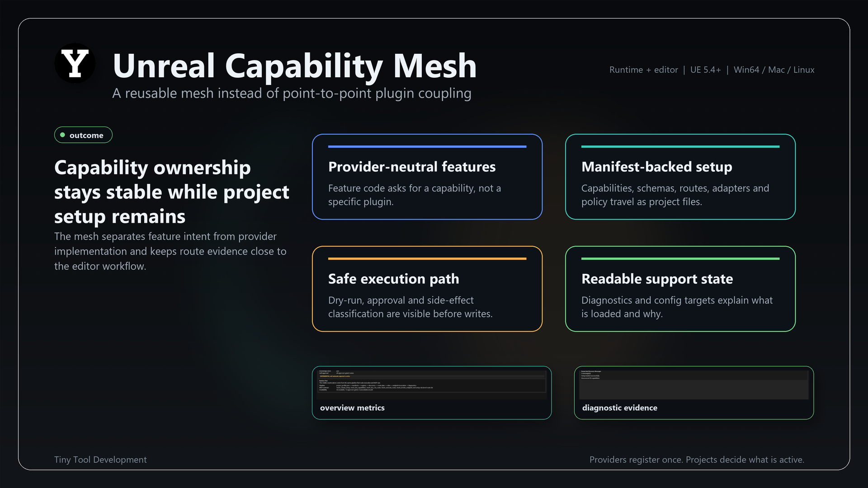Viewport: 868px width, 488px height.
Task: Click the green dot in outcome badge
Action: (x=62, y=135)
